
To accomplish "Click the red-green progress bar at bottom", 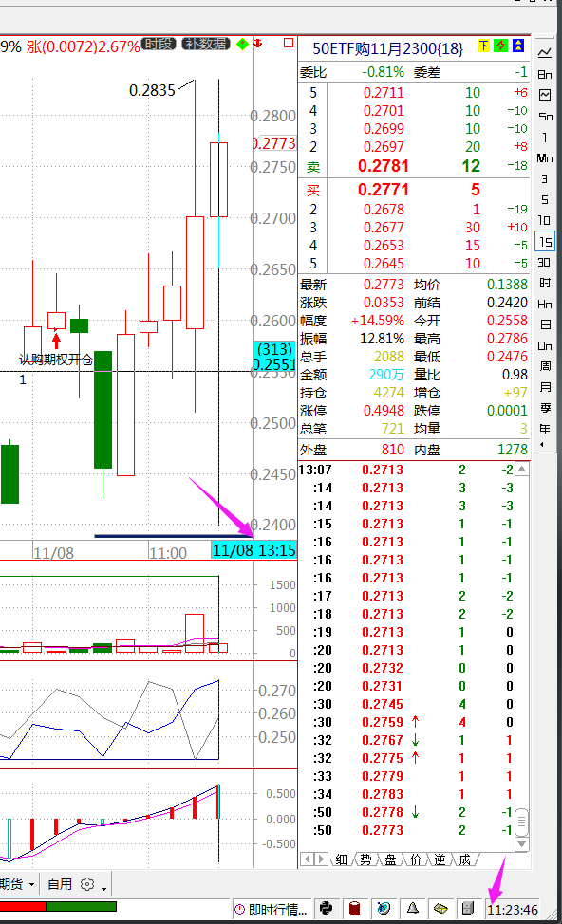I will (58, 906).
